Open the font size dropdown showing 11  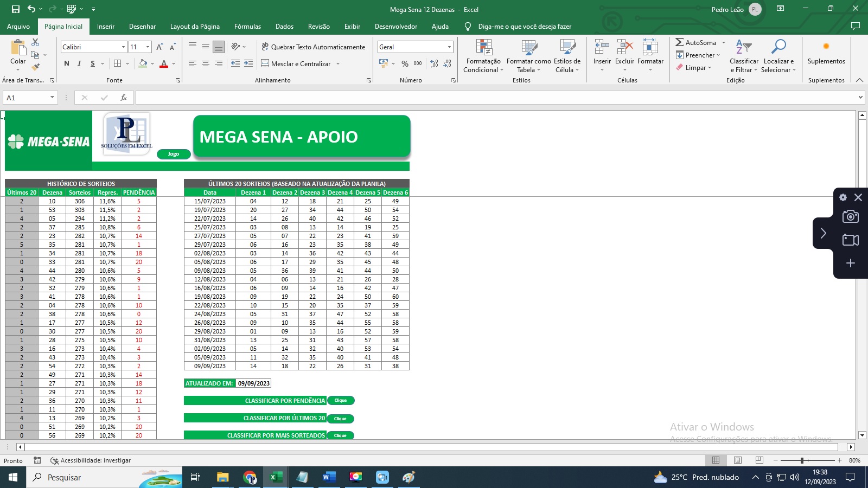(x=148, y=47)
